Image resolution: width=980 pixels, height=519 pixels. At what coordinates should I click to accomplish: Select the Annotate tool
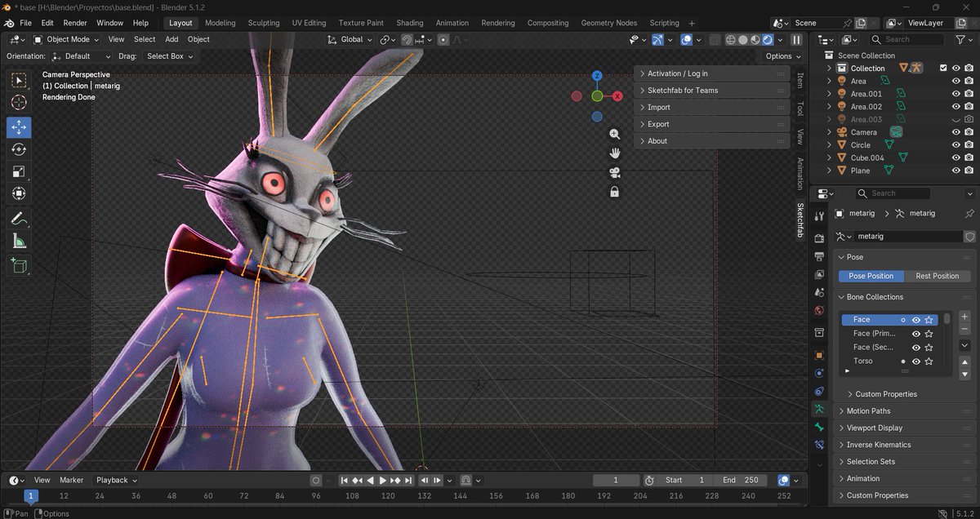pos(19,219)
